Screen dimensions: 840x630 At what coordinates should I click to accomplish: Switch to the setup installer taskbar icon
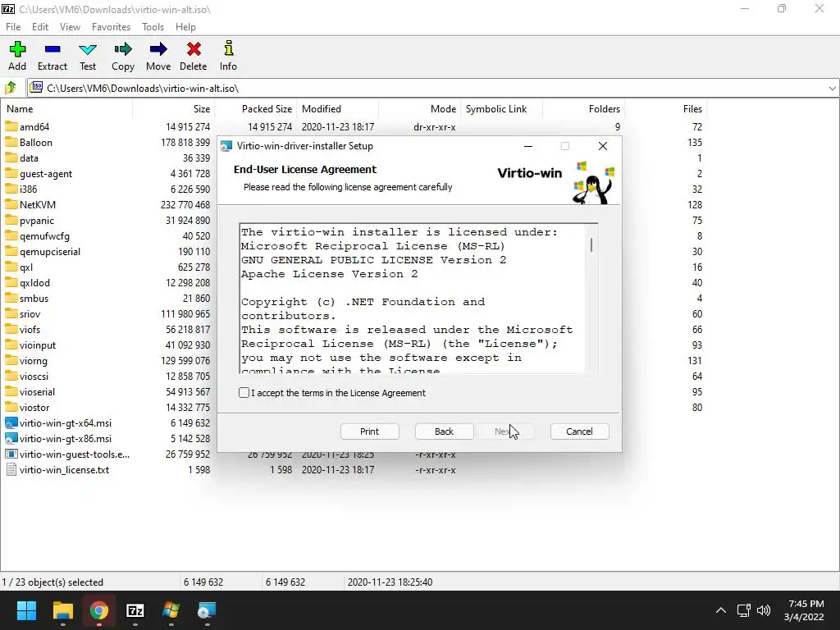tap(207, 610)
